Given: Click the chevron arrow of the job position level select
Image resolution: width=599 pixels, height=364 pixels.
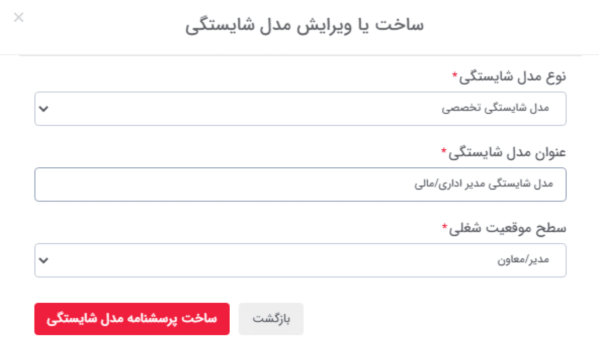Looking at the screenshot, I should (43, 260).
